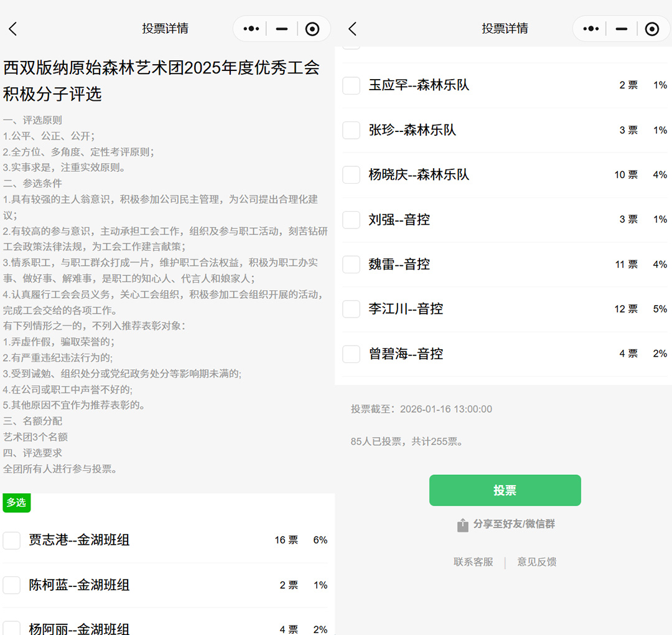Check the box for 贾志港--金湖班组
The width and height of the screenshot is (672, 635).
(12, 540)
